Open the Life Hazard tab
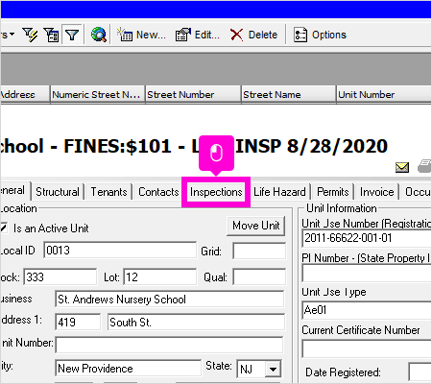432x384 pixels. point(279,192)
